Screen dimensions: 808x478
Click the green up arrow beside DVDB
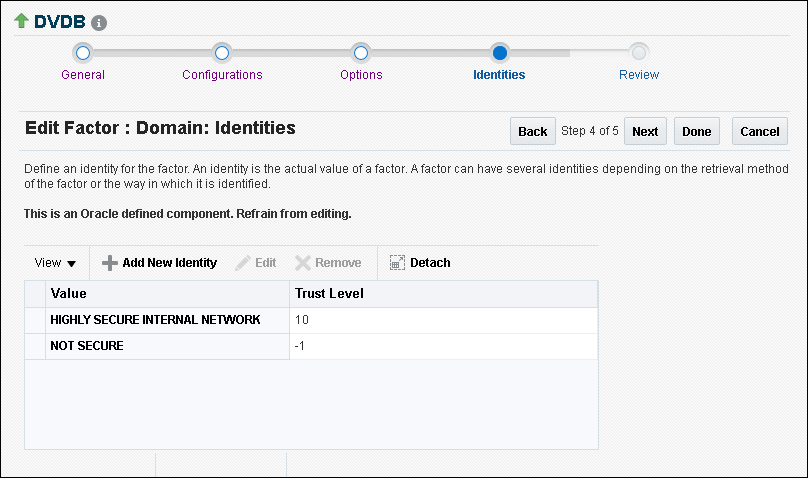[x=21, y=21]
